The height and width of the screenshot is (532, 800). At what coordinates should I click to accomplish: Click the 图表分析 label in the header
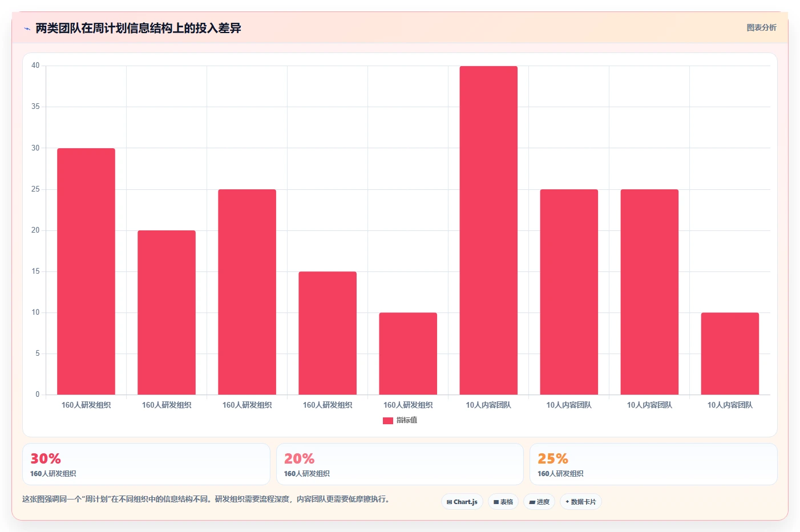click(761, 27)
